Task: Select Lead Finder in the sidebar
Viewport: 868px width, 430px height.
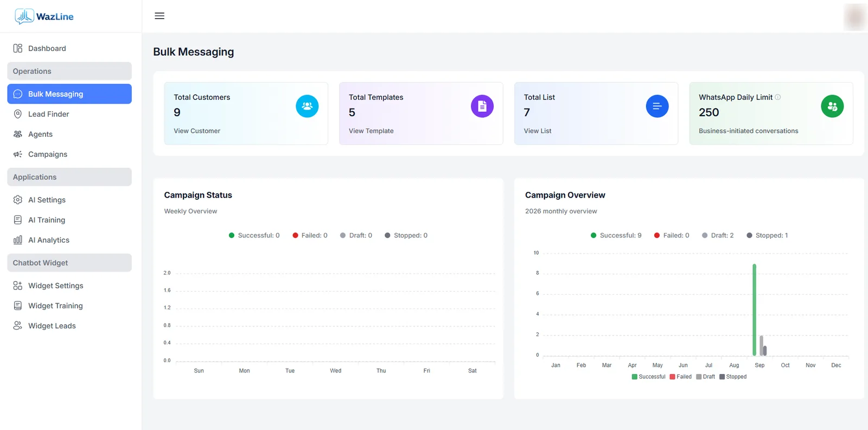Action: pos(69,114)
